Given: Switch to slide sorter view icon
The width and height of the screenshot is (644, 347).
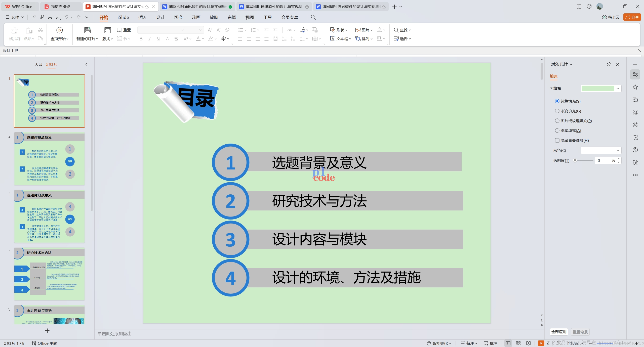Looking at the screenshot, I should 518,343.
